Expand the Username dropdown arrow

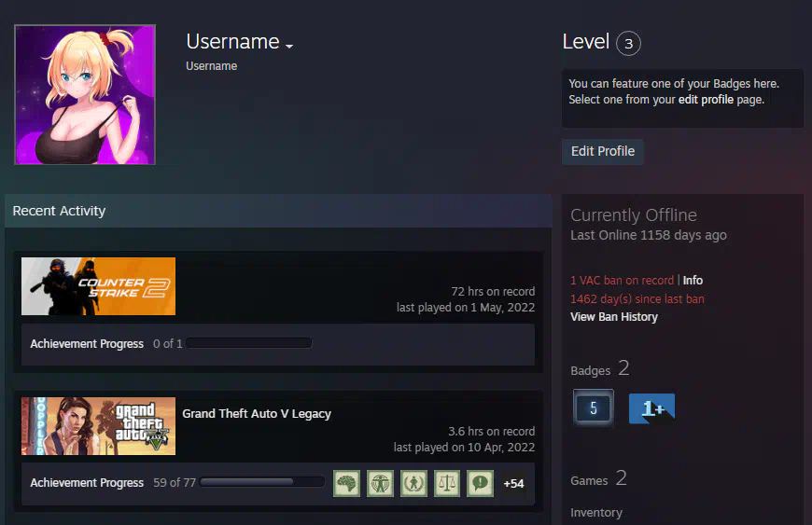pyautogui.click(x=289, y=46)
